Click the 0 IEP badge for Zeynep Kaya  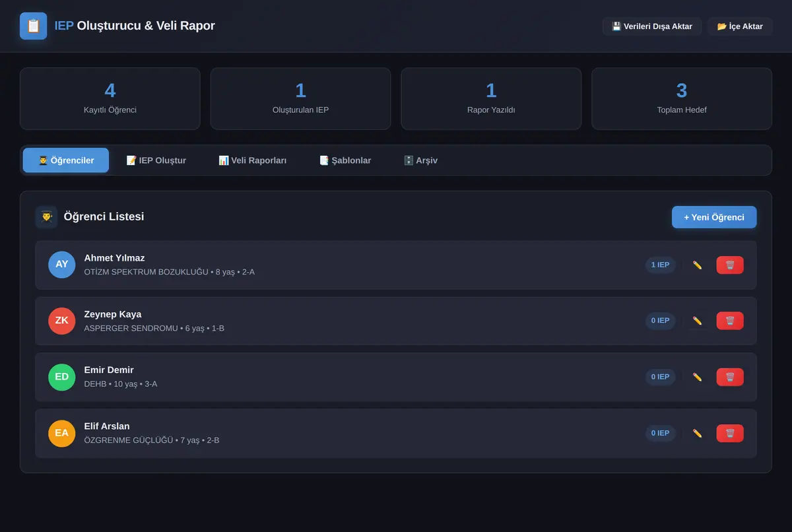(660, 321)
